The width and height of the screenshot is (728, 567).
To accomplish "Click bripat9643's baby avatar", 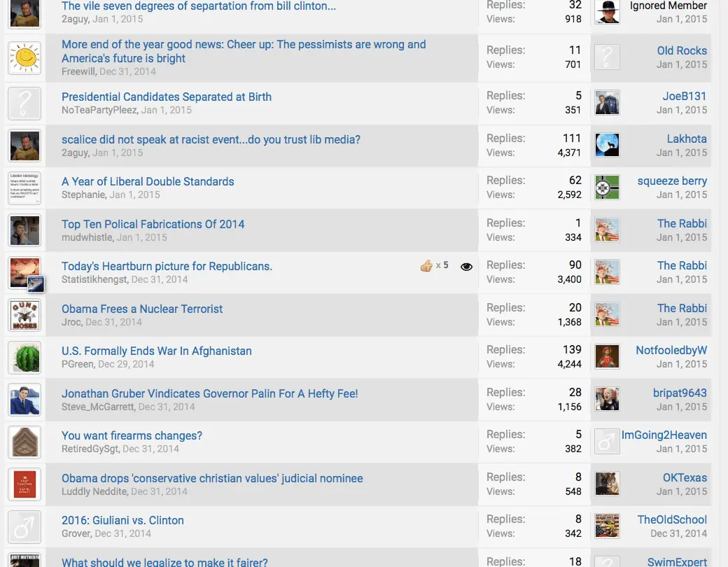I will point(608,400).
